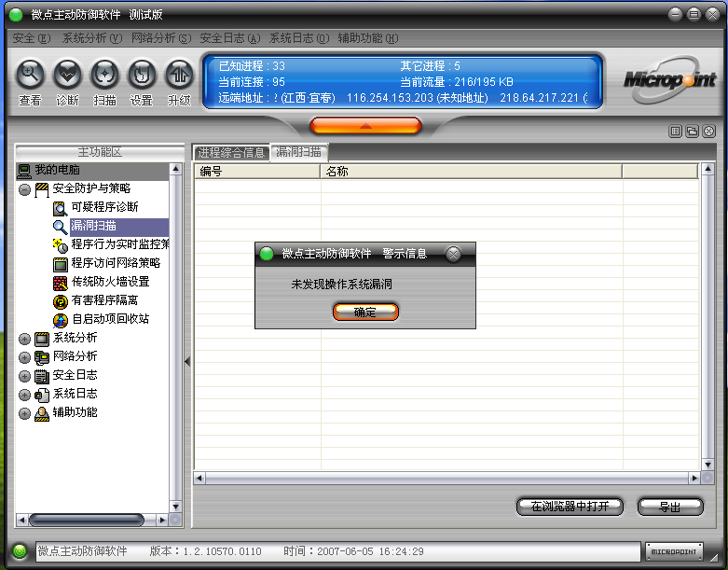Start the 扫描 toolbar icon
Image resolution: width=728 pixels, height=570 pixels.
tap(104, 75)
